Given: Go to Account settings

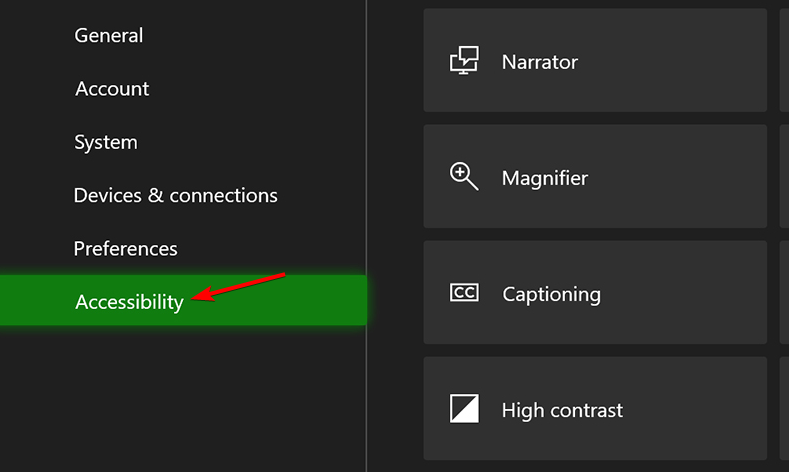Looking at the screenshot, I should (112, 88).
